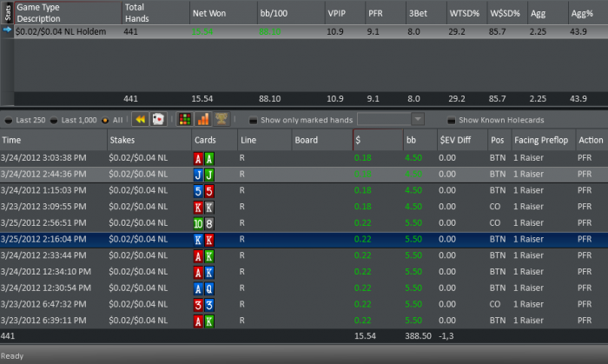Click the Agg column header

(x=548, y=13)
